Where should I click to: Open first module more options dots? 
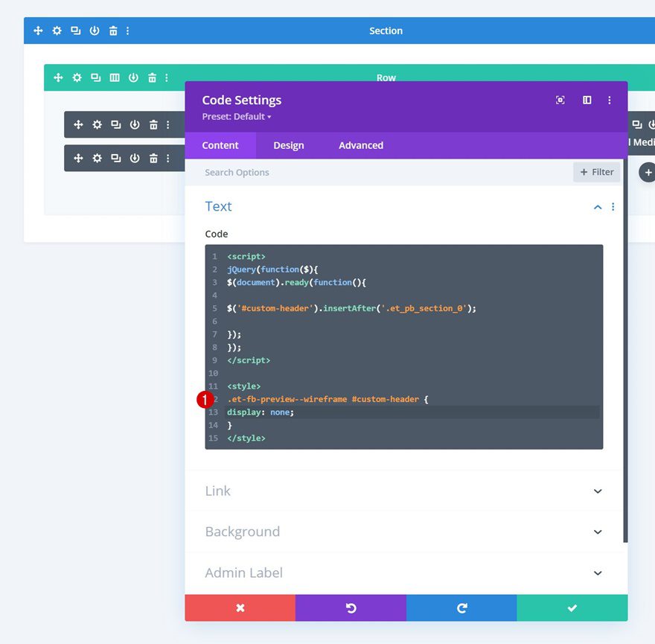(168, 124)
